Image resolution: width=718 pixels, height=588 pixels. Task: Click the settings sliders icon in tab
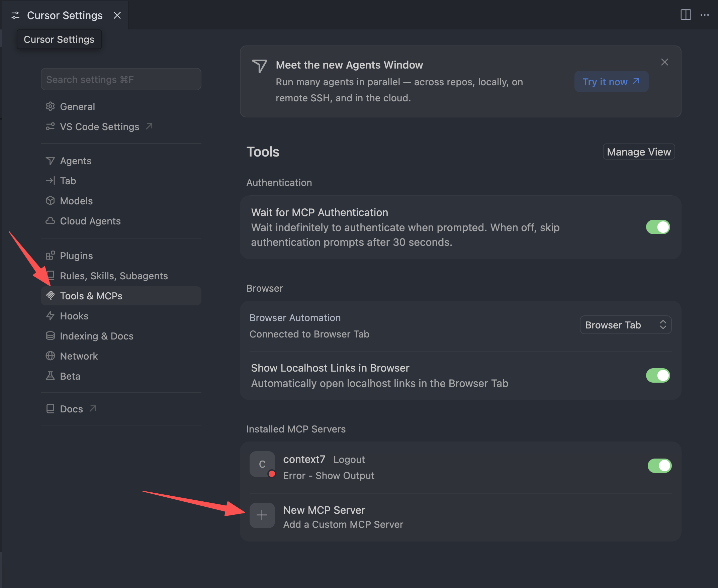click(15, 15)
